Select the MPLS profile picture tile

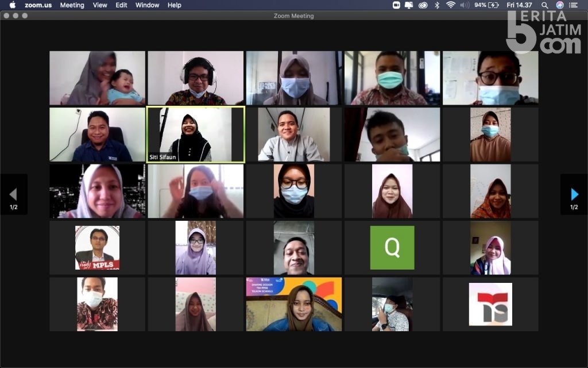pos(97,247)
